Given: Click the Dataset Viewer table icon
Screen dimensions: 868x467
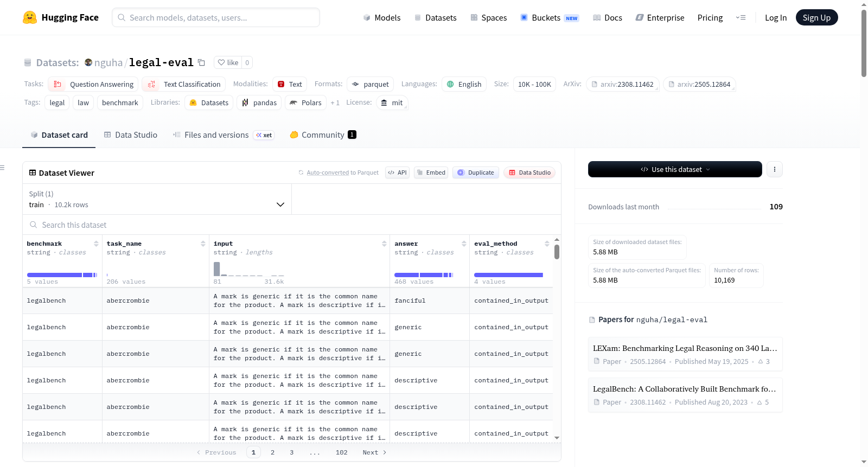Looking at the screenshot, I should (33, 172).
